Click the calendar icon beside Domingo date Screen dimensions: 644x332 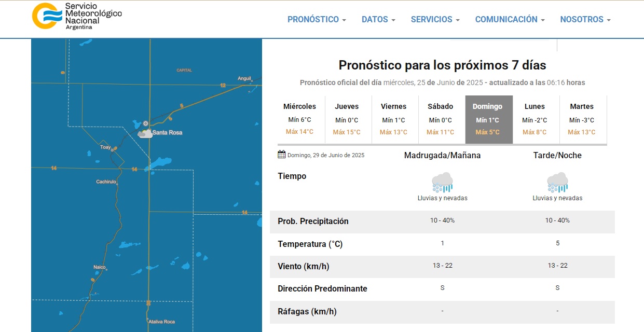point(282,155)
